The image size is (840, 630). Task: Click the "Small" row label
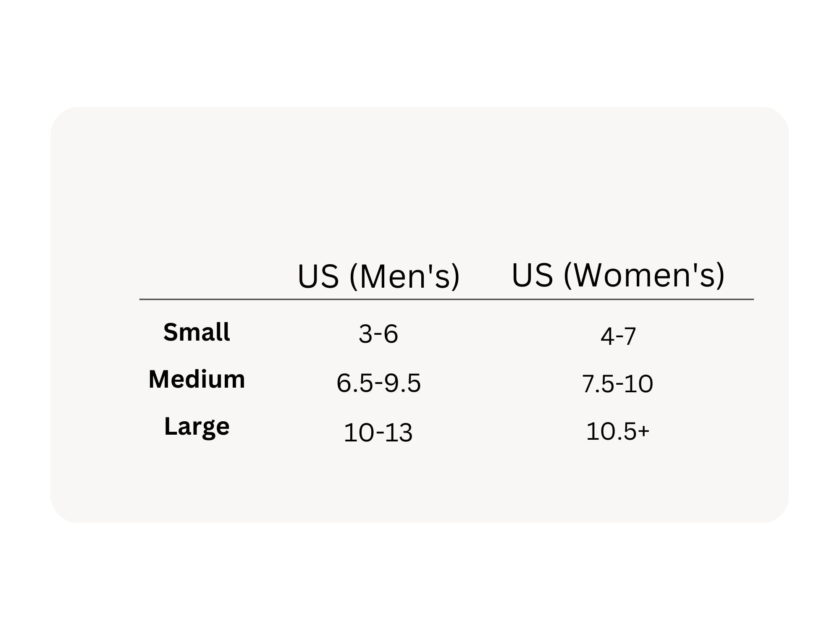pyautogui.click(x=197, y=332)
